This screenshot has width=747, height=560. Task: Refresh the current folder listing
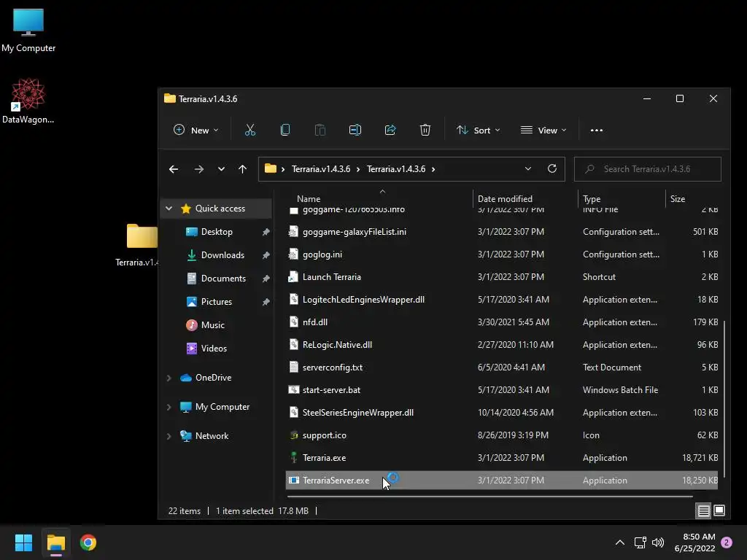click(552, 168)
